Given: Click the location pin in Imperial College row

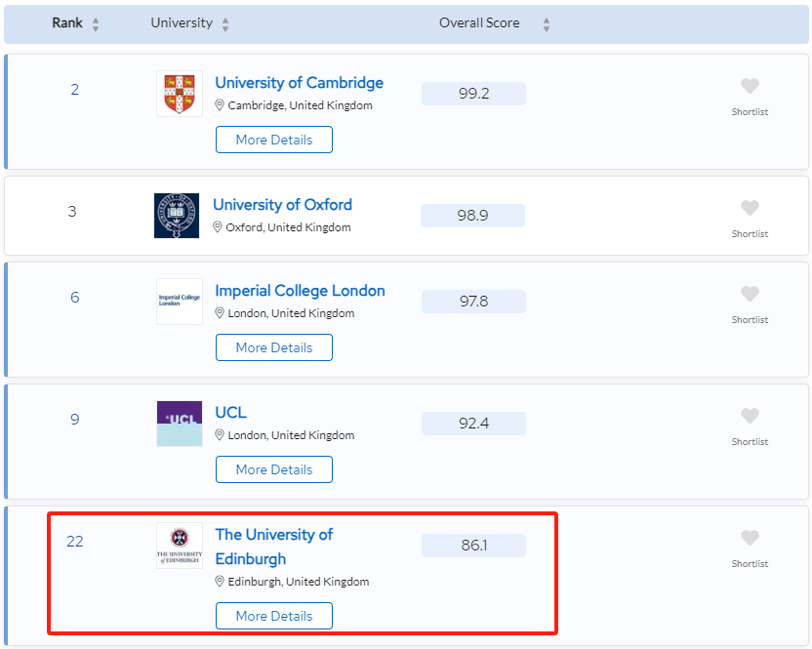Looking at the screenshot, I should [220, 313].
